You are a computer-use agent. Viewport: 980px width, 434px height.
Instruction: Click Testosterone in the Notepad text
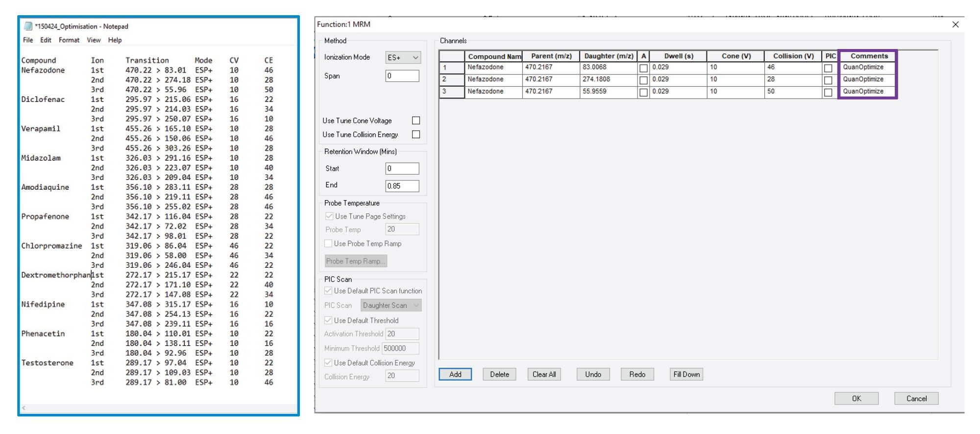(x=47, y=363)
